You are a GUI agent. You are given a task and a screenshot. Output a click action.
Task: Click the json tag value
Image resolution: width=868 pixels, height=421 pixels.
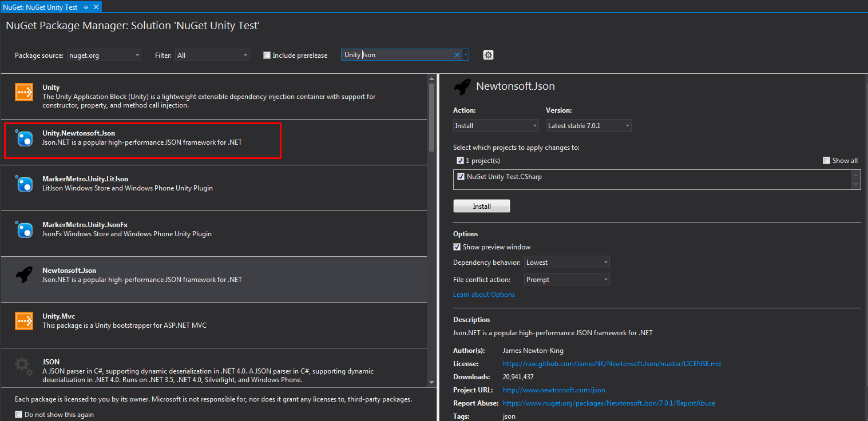[509, 416]
